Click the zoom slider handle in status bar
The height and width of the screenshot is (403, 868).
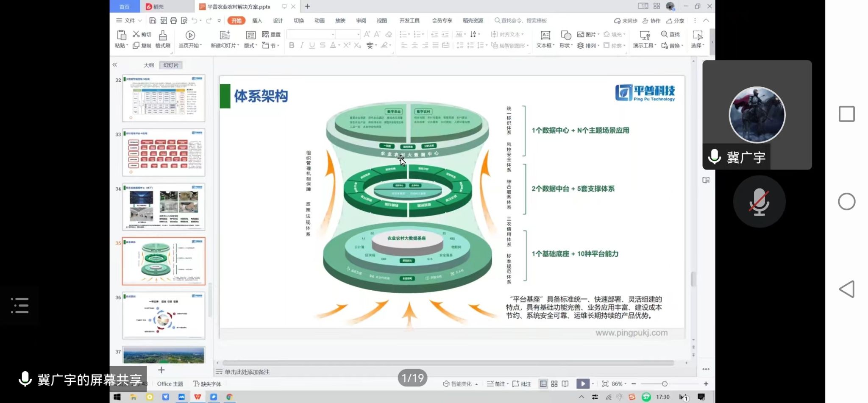pyautogui.click(x=665, y=384)
